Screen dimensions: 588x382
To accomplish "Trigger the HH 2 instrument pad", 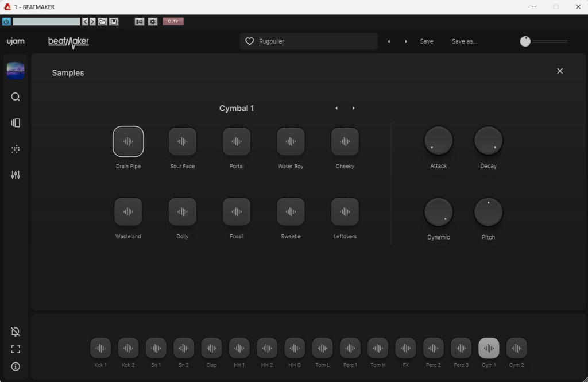I will coord(267,348).
